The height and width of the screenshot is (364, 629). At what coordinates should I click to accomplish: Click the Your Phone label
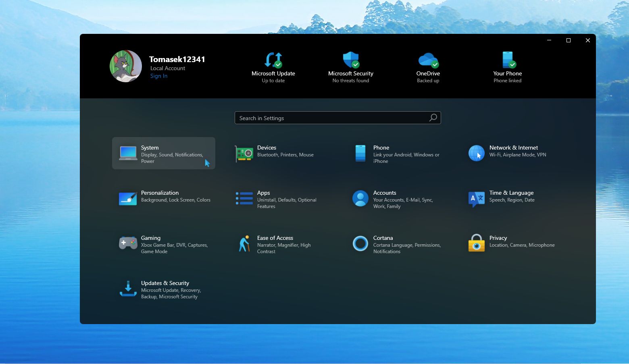(508, 73)
